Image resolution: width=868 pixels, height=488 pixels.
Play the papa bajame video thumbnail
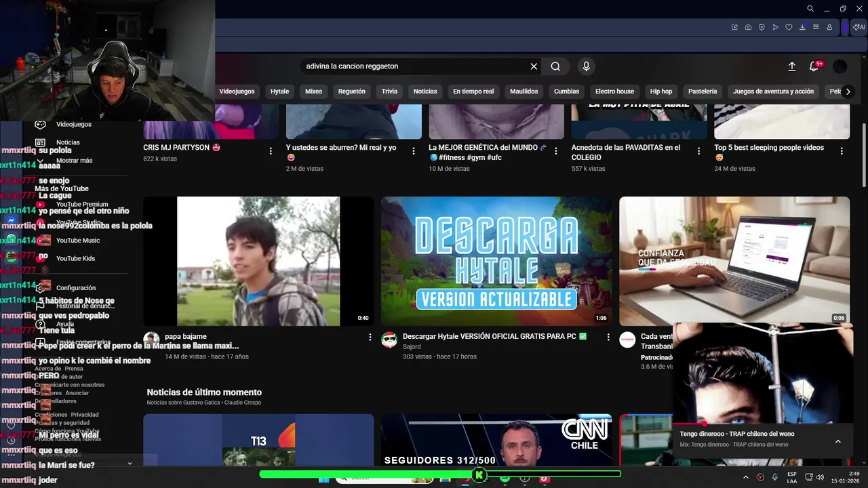coord(258,261)
